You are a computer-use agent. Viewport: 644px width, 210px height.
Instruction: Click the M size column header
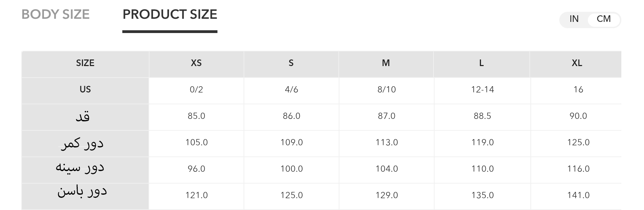pos(386,63)
